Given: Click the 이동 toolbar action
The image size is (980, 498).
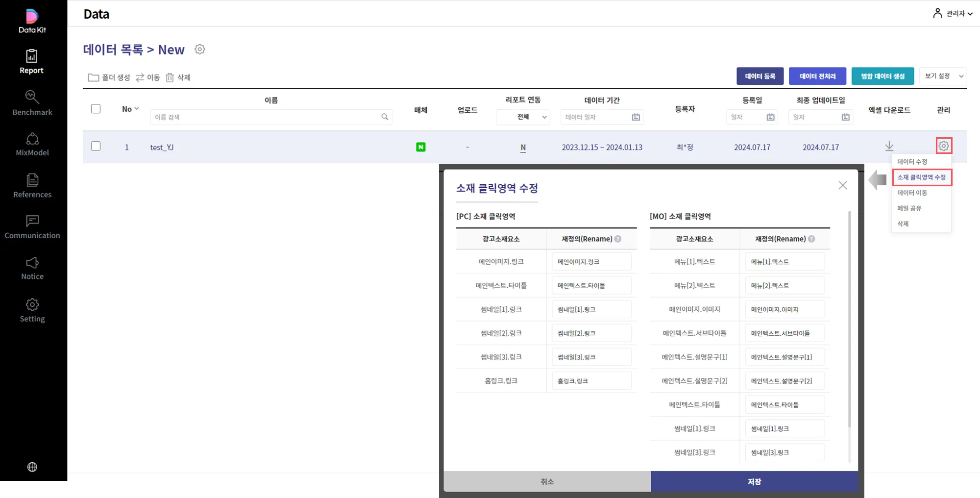Looking at the screenshot, I should [x=148, y=77].
